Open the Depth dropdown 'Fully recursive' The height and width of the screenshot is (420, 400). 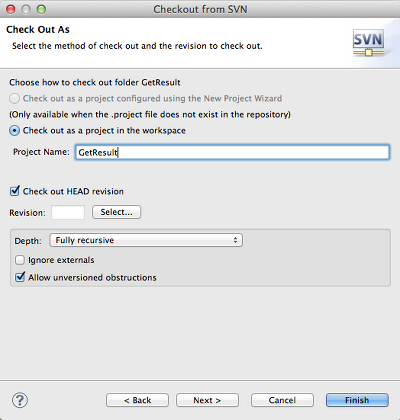point(146,240)
